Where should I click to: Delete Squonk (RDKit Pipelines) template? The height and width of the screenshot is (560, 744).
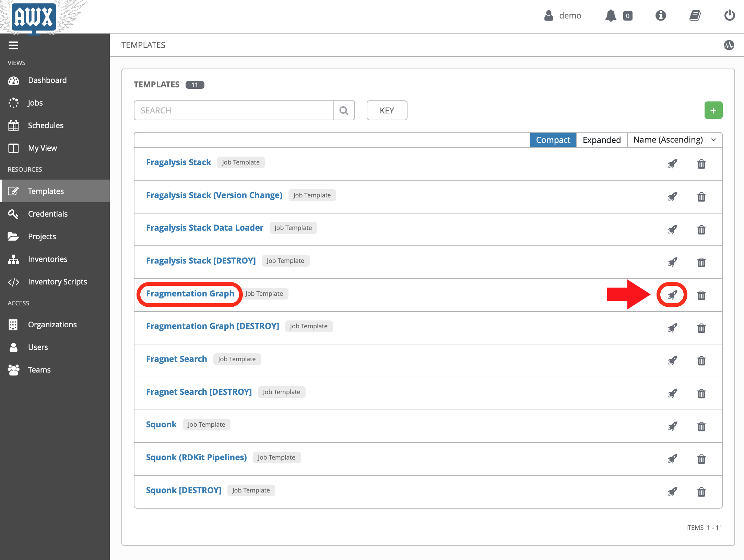(x=701, y=459)
